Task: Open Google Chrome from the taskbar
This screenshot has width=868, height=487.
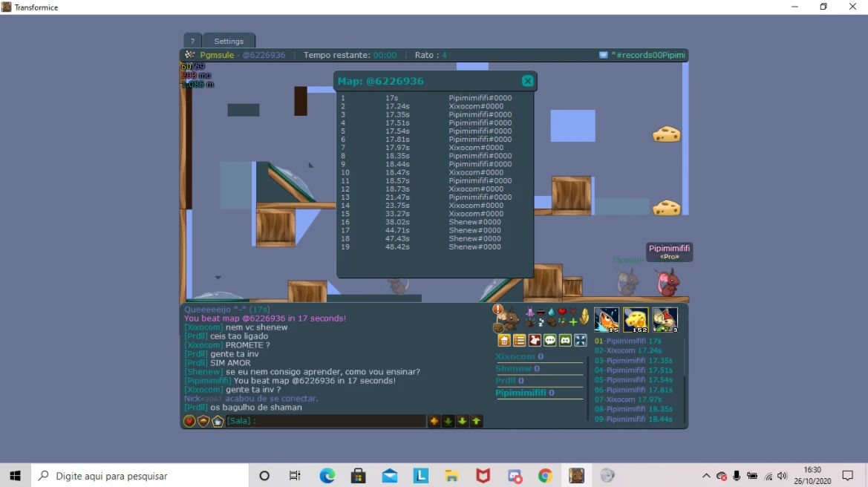Action: [545, 475]
